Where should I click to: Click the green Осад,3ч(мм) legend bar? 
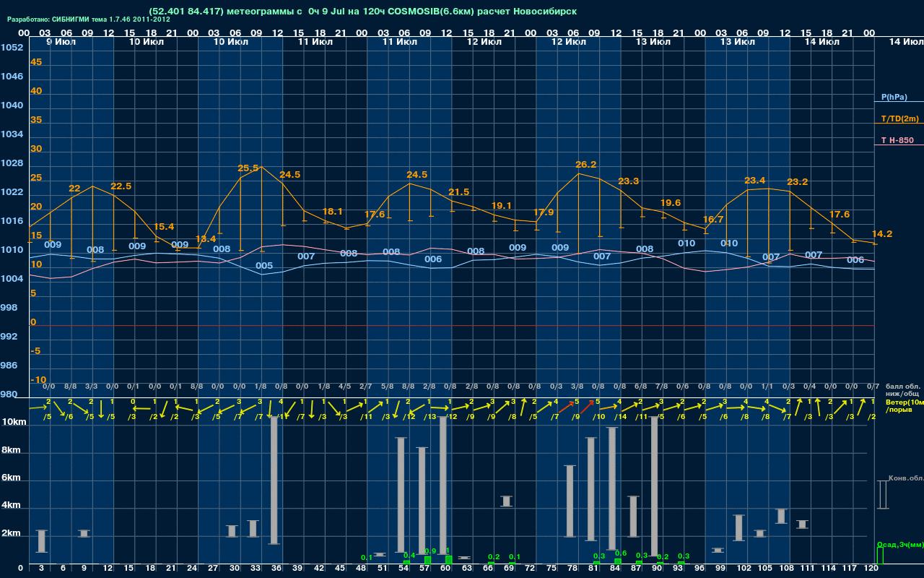tap(879, 556)
